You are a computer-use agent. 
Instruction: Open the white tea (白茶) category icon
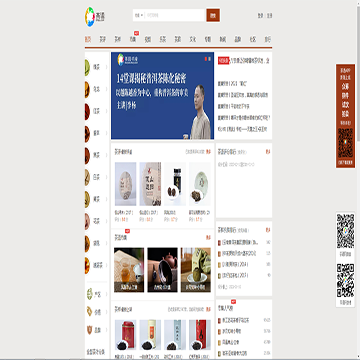(x=87, y=177)
